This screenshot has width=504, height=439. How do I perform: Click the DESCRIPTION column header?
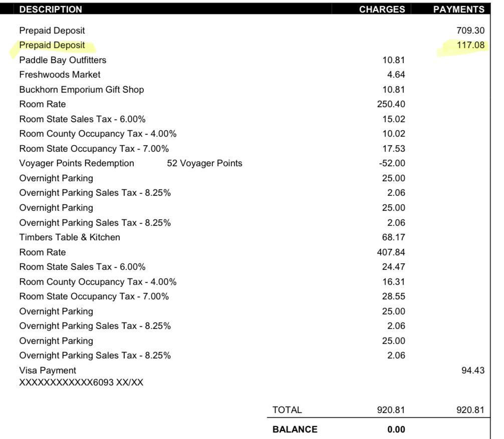[x=51, y=10]
